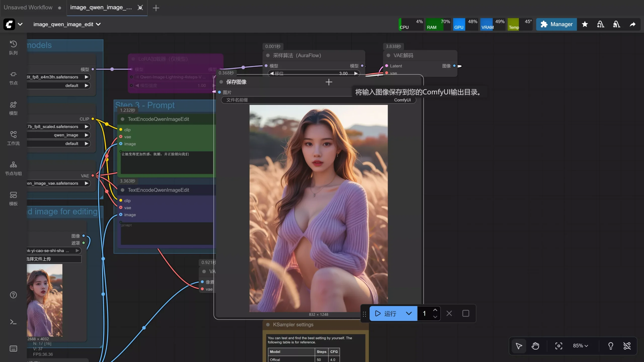Open the 工作流 (Workflow) sidebar panel
Screen dimensions: 644x362
tap(13, 138)
